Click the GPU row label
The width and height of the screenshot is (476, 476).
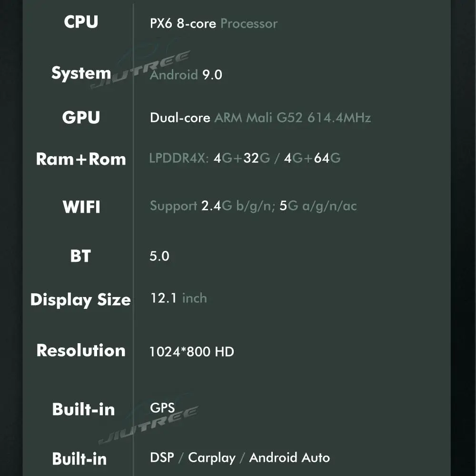[x=81, y=118]
